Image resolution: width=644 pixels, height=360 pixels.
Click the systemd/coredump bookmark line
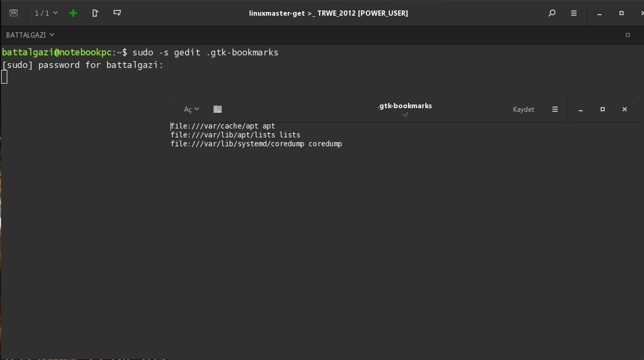[256, 144]
